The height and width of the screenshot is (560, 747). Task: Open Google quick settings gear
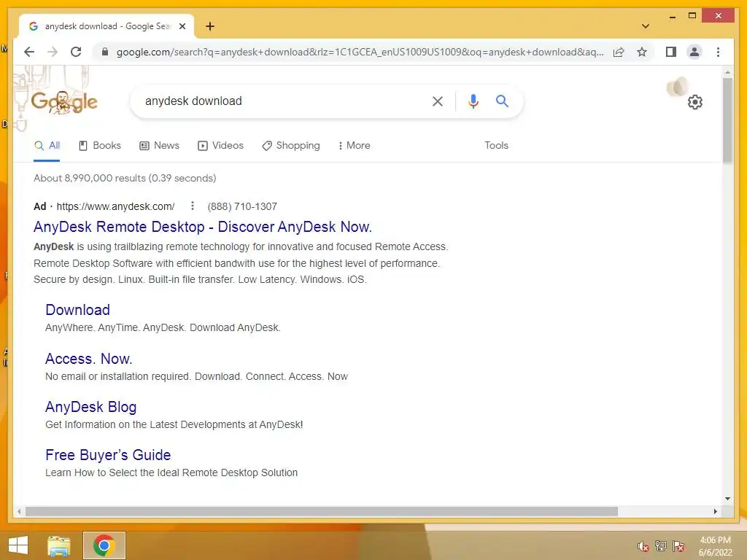pos(695,102)
